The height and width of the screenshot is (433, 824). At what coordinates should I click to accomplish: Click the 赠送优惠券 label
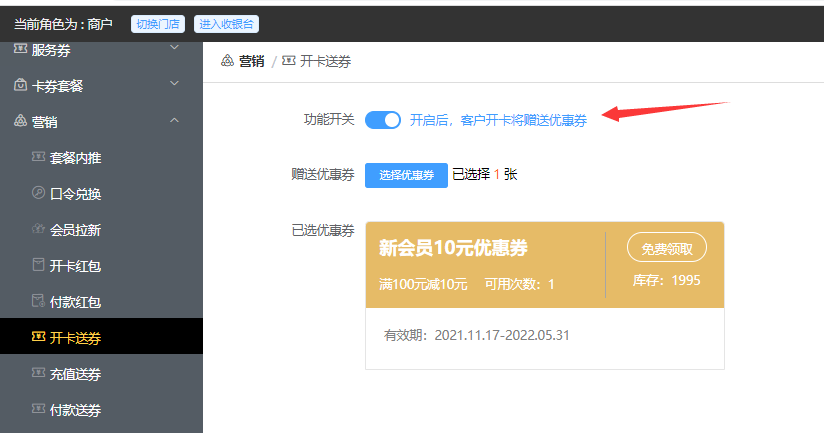click(x=323, y=174)
